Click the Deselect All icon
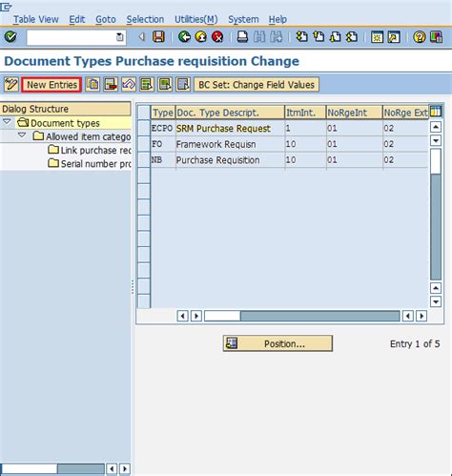The image size is (452, 476). (183, 85)
